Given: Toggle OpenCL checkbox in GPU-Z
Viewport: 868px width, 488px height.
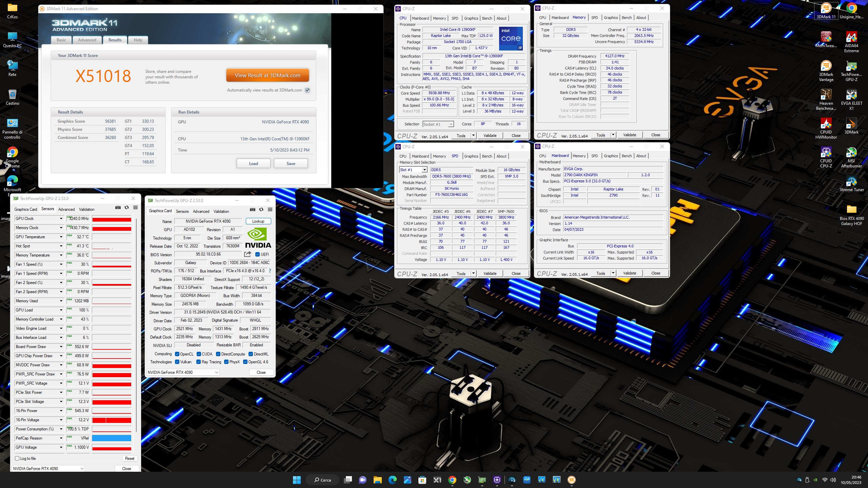Looking at the screenshot, I should coord(177,354).
